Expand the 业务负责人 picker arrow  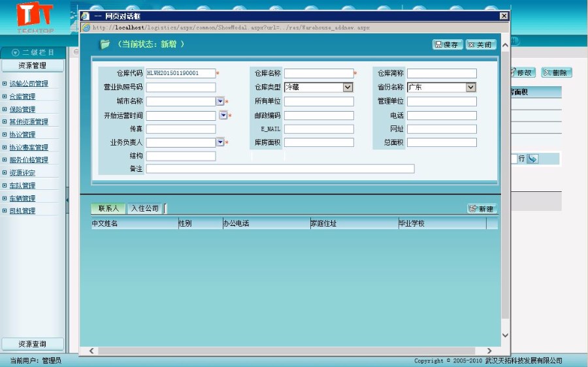pyautogui.click(x=220, y=142)
